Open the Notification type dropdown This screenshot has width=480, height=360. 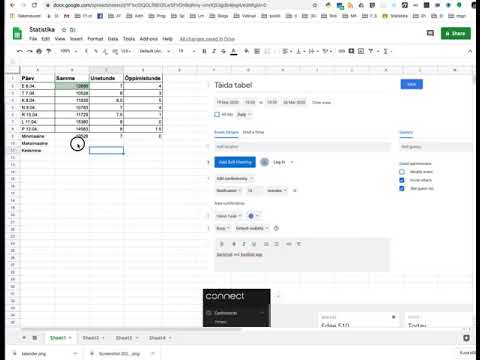click(x=229, y=191)
